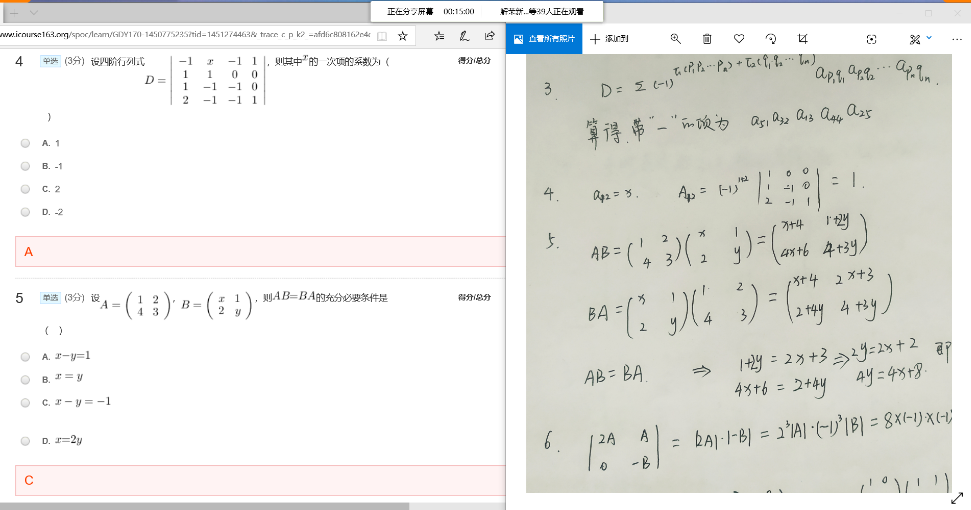The width and height of the screenshot is (971, 510).
Task: Rotate the photo using the rotate icon
Action: 771,39
